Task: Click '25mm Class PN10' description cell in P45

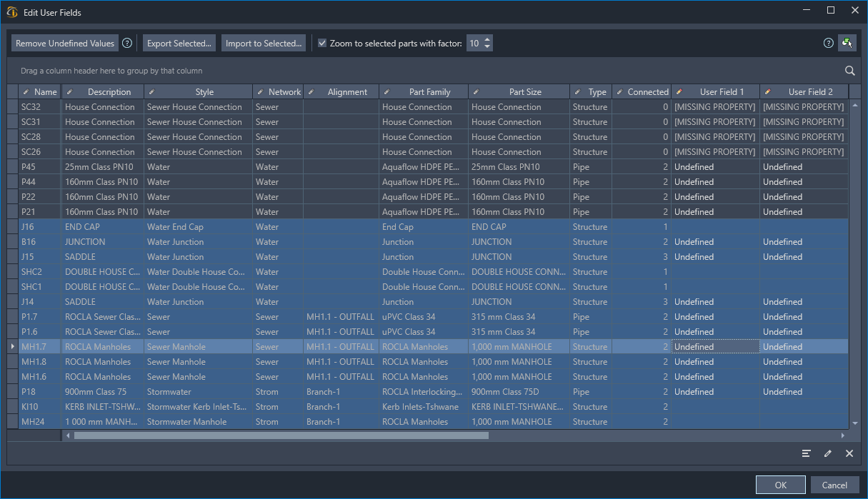Action: (103, 167)
